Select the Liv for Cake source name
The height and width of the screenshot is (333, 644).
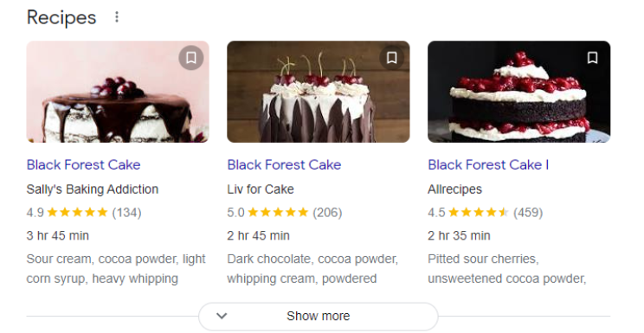(x=261, y=189)
